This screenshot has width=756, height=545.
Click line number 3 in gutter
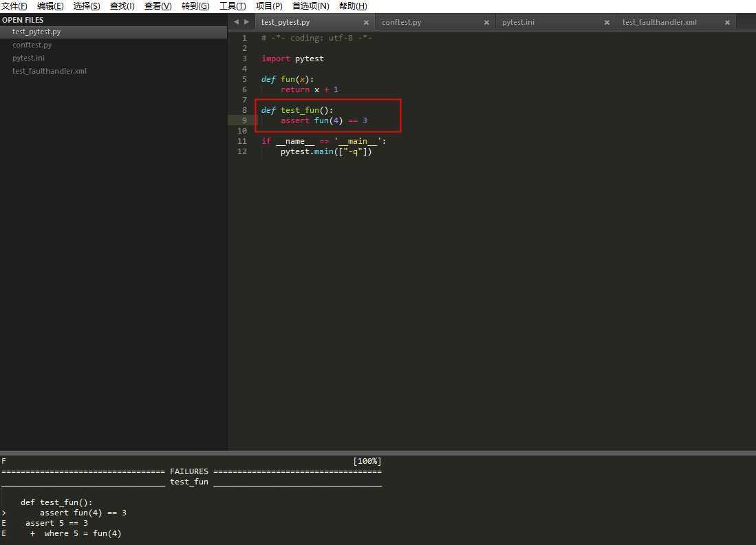coord(244,59)
